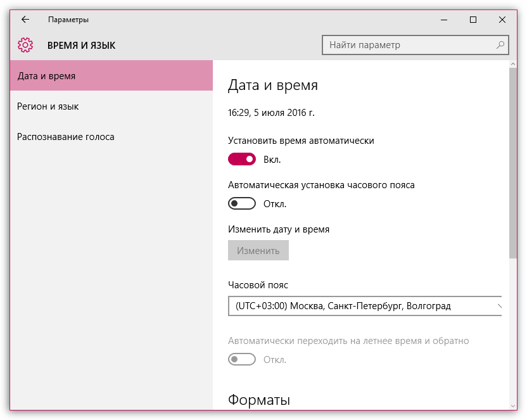Enable 'Автоматическая установка часового пояса' switch
The width and height of the screenshot is (527, 420).
(x=242, y=203)
